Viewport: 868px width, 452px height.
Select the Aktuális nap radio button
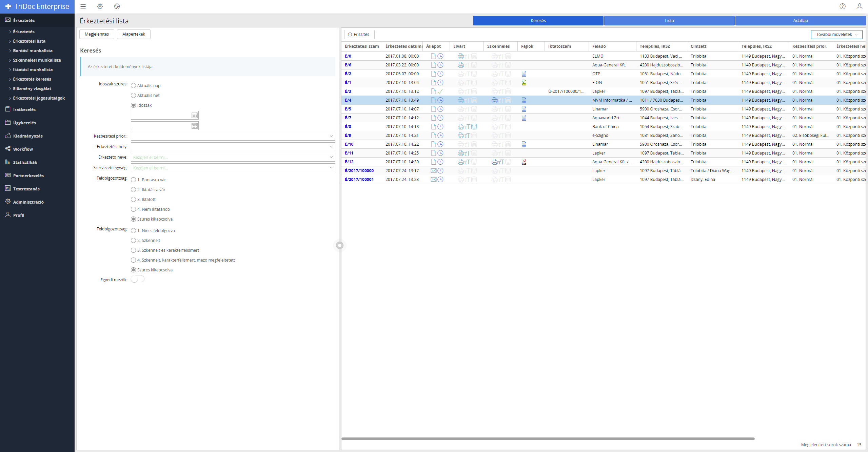134,86
